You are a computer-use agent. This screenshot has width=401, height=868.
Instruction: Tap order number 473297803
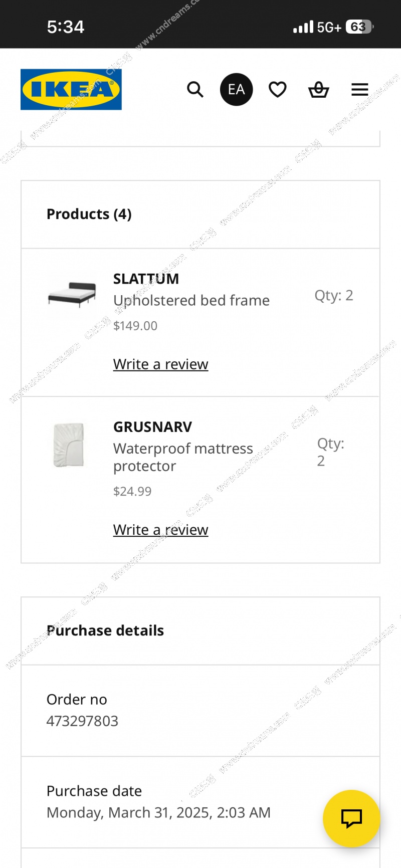coord(82,721)
